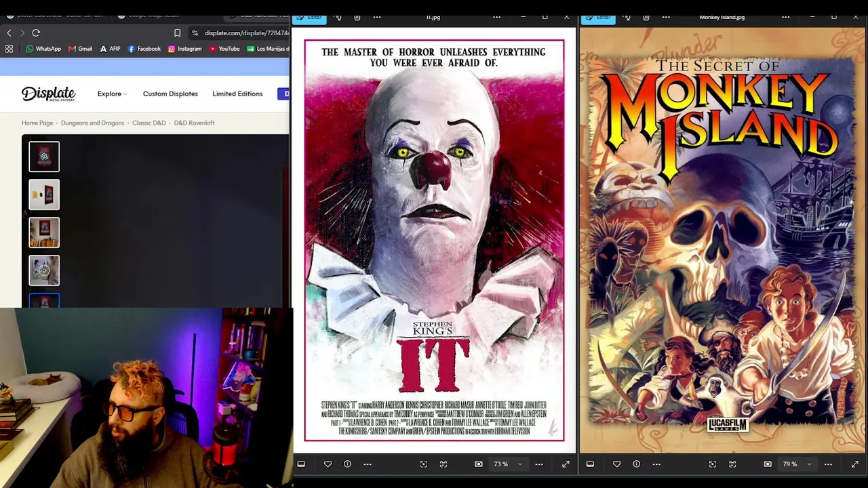Open left bottom-bar more options in Monkey Island viewer

tap(656, 464)
